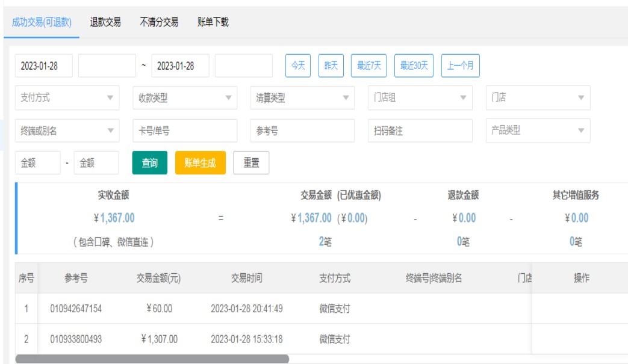Filter by 昨天 date button

(x=331, y=66)
